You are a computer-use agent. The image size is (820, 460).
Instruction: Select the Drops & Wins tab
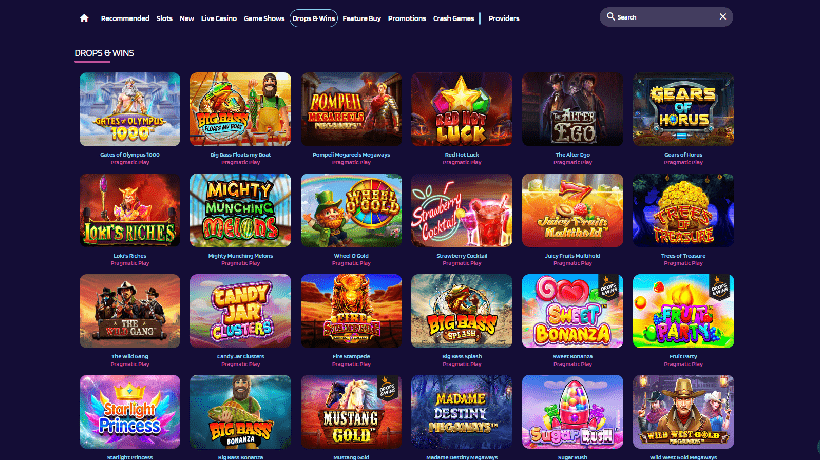click(x=314, y=18)
